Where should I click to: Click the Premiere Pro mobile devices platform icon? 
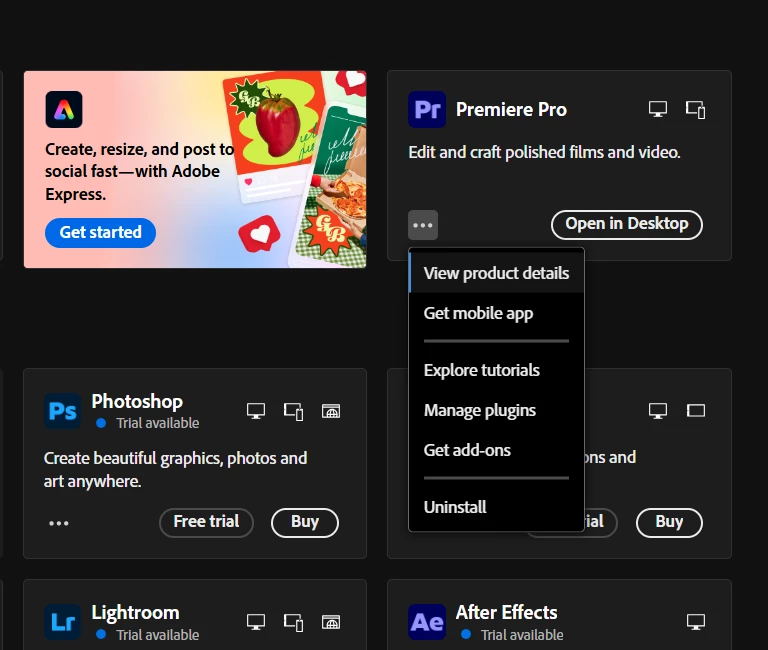696,110
